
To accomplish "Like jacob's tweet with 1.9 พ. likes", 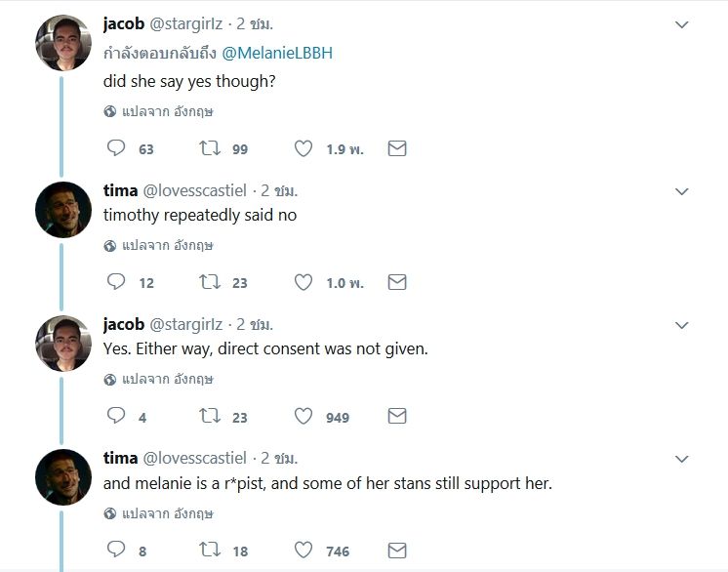I will [x=303, y=148].
